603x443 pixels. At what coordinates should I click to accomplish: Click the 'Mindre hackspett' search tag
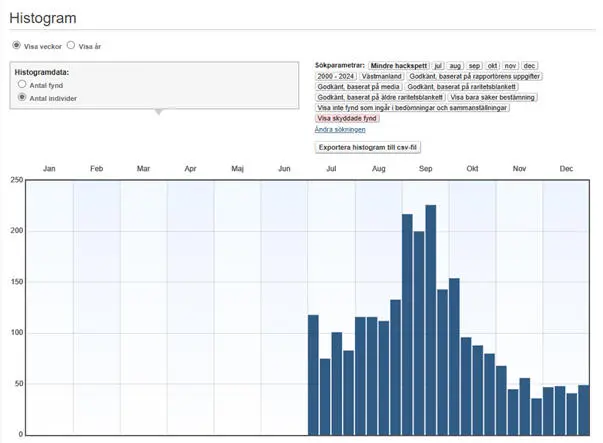[398, 64]
